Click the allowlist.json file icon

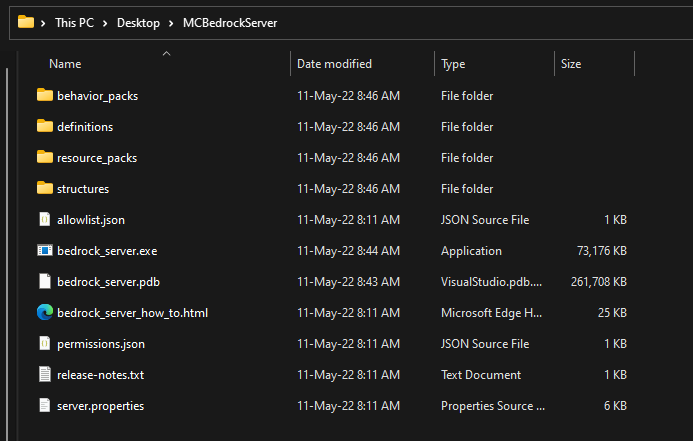coord(45,219)
